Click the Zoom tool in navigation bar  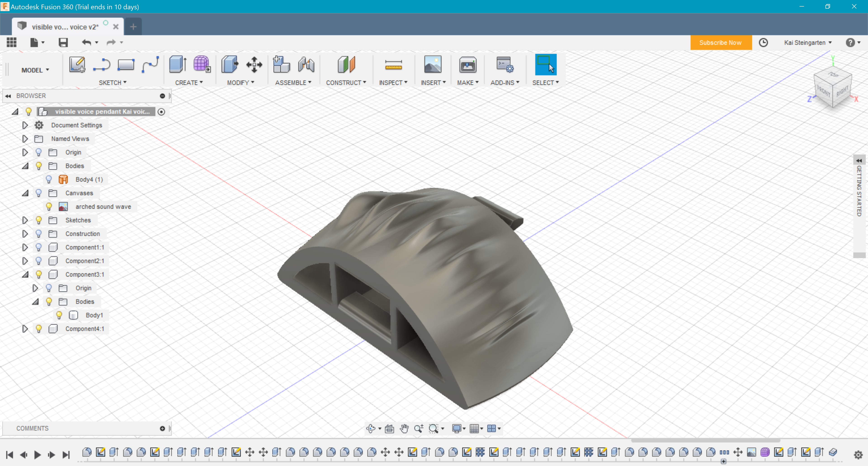[419, 428]
